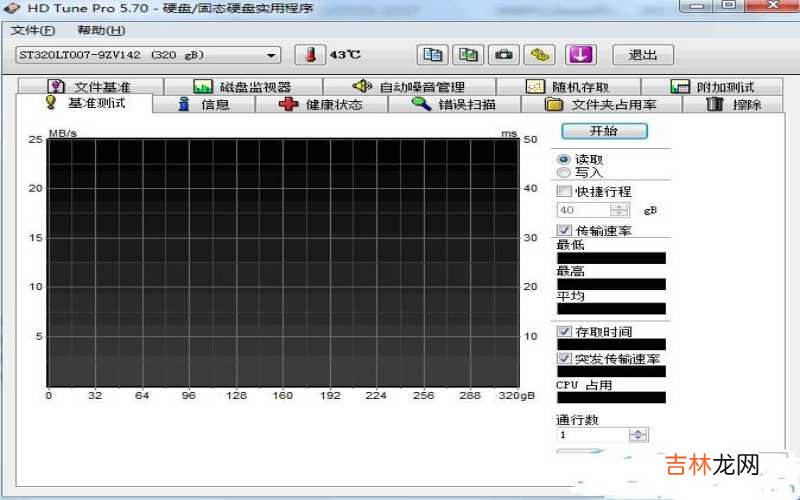Click the 通行数 spinner arrows
This screenshot has width=800, height=500.
(x=638, y=435)
